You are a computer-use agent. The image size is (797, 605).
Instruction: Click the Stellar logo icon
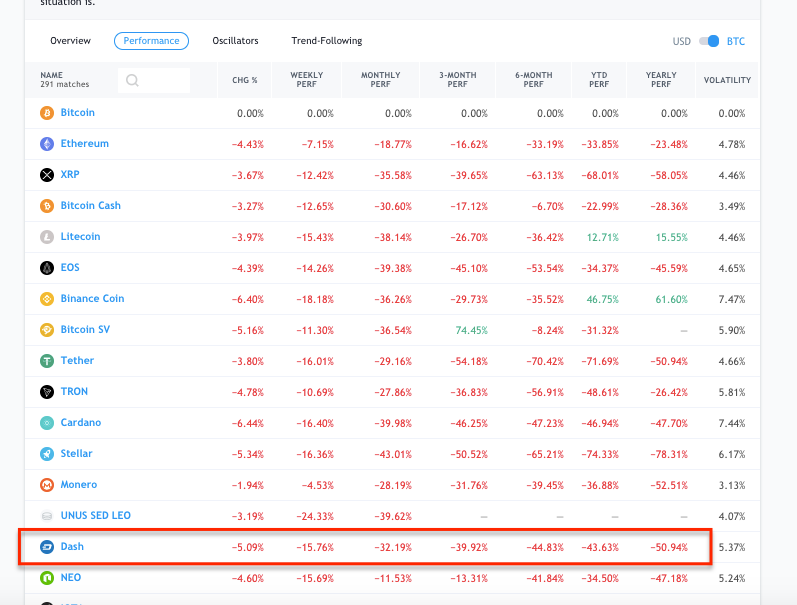(x=47, y=454)
